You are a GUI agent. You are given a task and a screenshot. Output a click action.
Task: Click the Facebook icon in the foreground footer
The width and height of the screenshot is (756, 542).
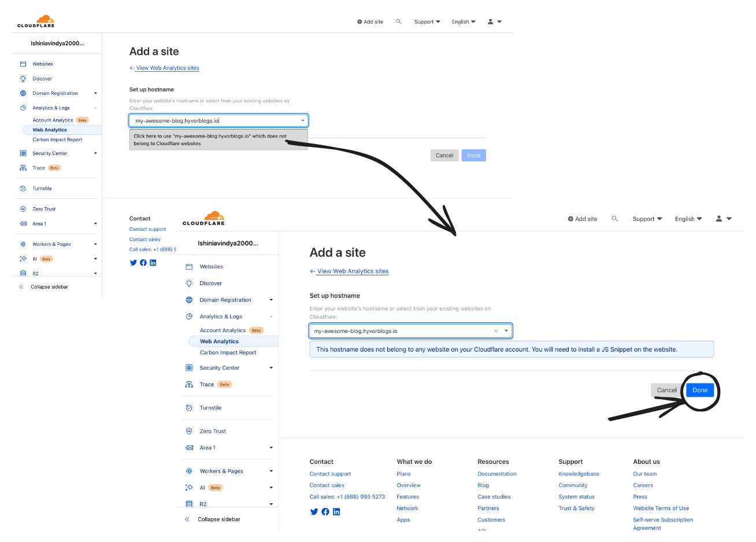pos(325,512)
